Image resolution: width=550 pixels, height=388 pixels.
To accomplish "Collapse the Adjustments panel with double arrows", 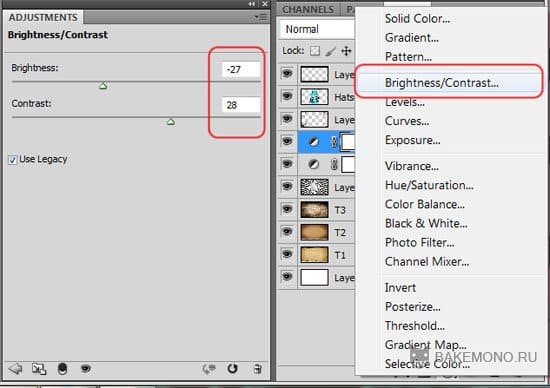I will pos(252,4).
